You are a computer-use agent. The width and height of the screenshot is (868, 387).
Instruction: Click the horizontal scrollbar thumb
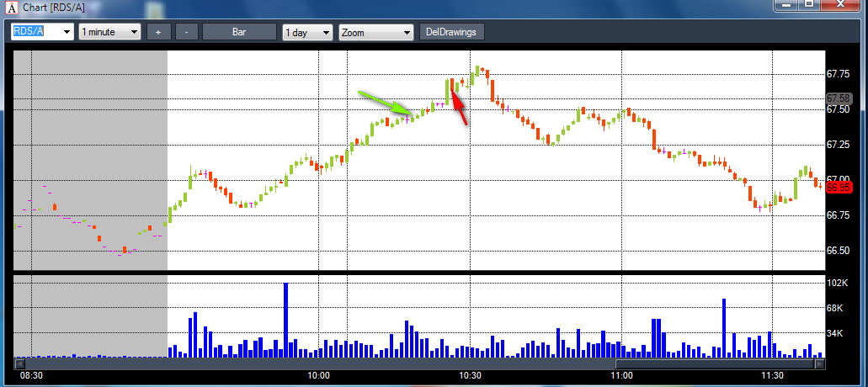[x=716, y=363]
